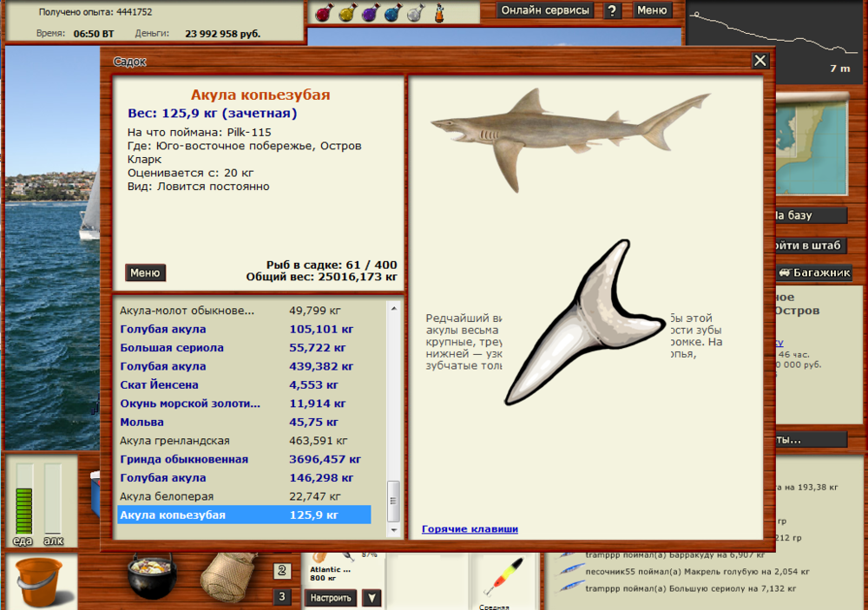Use the red potion flask
Screen dimensions: 868x610
(323, 12)
